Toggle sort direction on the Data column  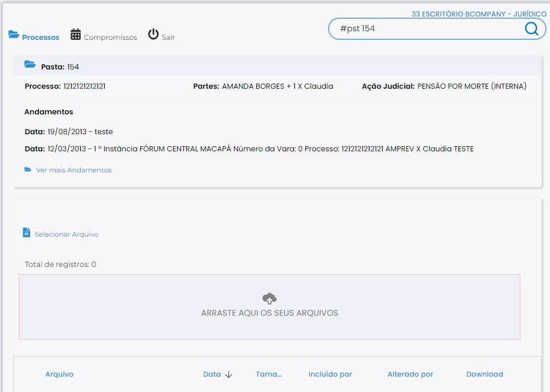[x=228, y=374]
